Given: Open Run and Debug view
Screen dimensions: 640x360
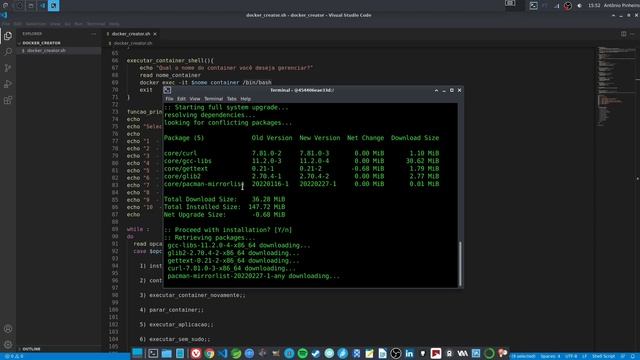Looking at the screenshot, I should pyautogui.click(x=8, y=84).
